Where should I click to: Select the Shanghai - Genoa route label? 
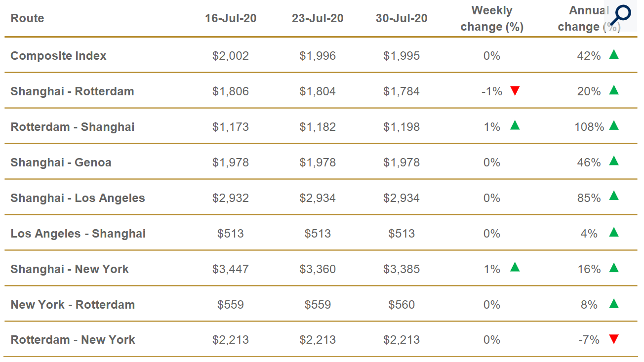click(x=61, y=162)
